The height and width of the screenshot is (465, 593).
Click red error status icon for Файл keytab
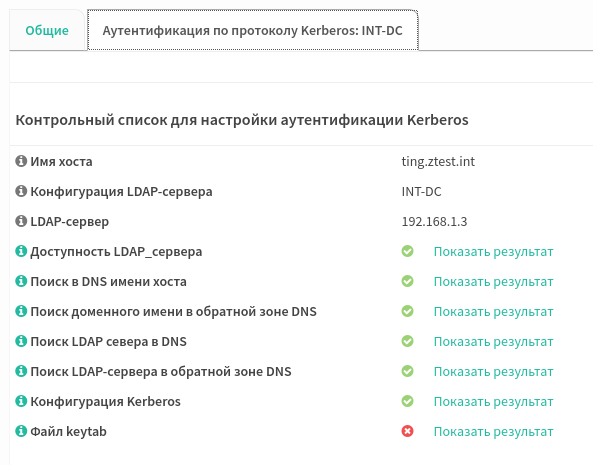[407, 431]
